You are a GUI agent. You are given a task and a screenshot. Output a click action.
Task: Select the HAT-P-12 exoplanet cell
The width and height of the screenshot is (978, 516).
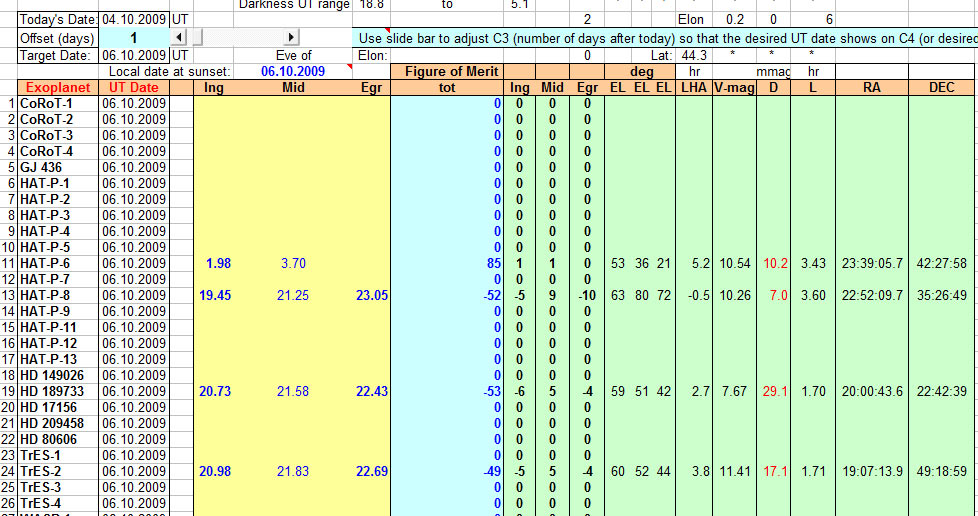[x=58, y=343]
